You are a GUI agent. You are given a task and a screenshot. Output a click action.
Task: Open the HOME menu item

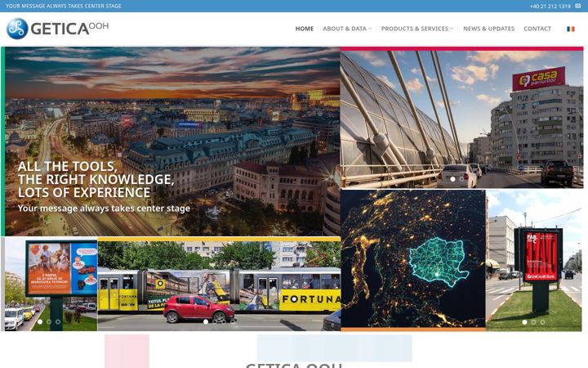pos(305,29)
